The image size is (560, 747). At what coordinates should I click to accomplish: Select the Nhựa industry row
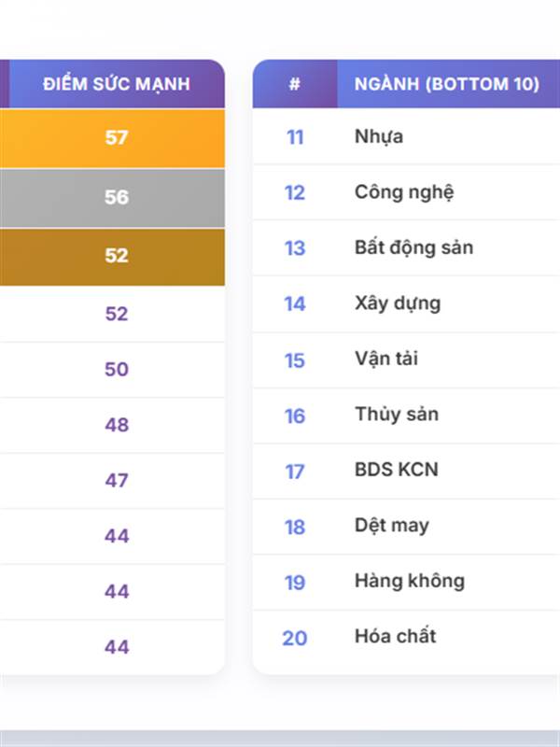click(379, 137)
